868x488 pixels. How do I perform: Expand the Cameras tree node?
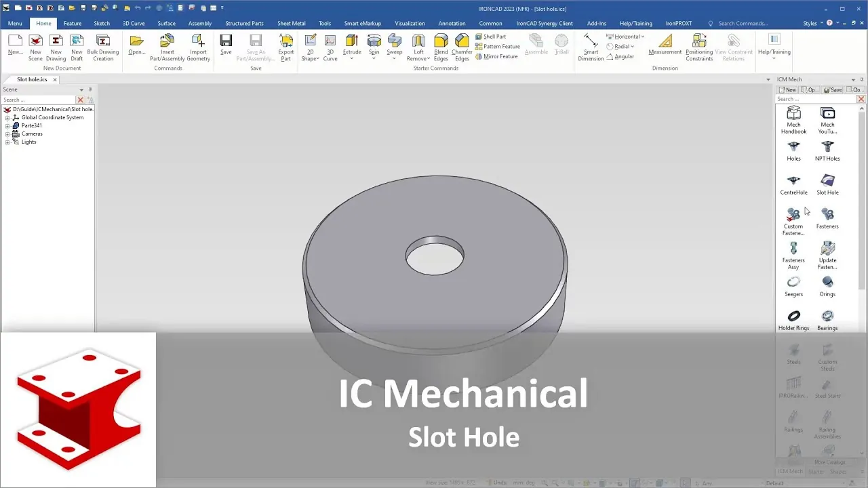[7, 134]
